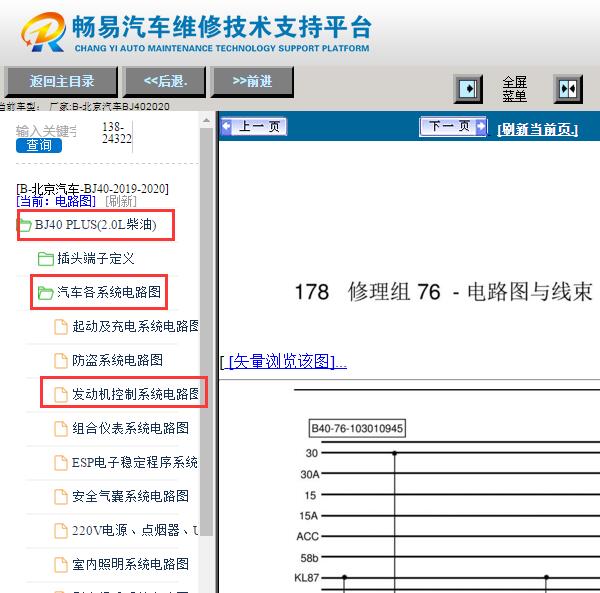Click the [刷新当前页] link
Image resolution: width=600 pixels, height=593 pixels.
click(538, 129)
